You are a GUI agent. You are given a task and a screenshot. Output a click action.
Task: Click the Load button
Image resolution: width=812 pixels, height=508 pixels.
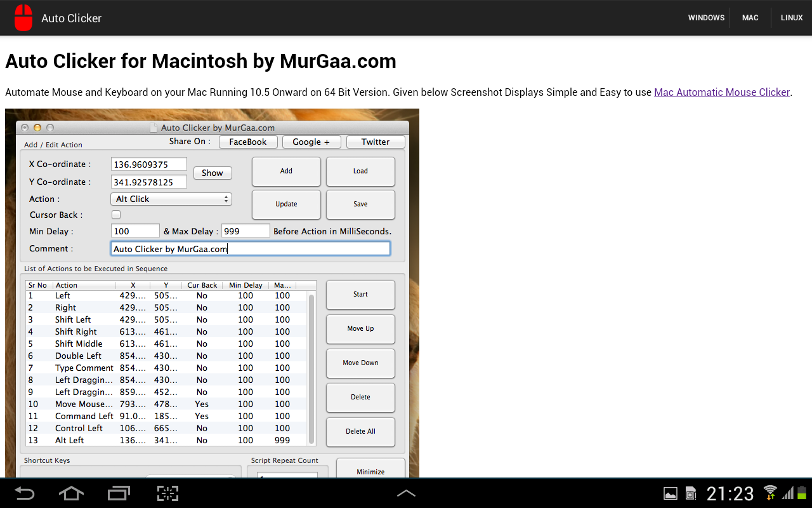(360, 171)
